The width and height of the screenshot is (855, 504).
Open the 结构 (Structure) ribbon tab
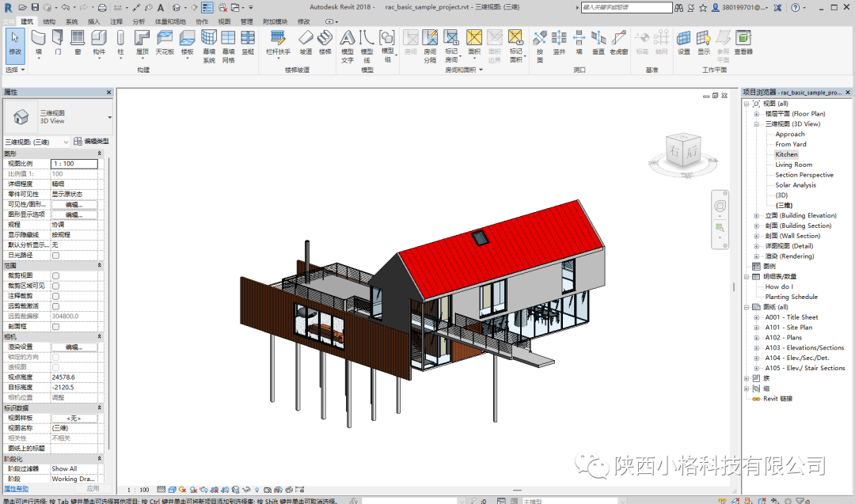point(49,22)
